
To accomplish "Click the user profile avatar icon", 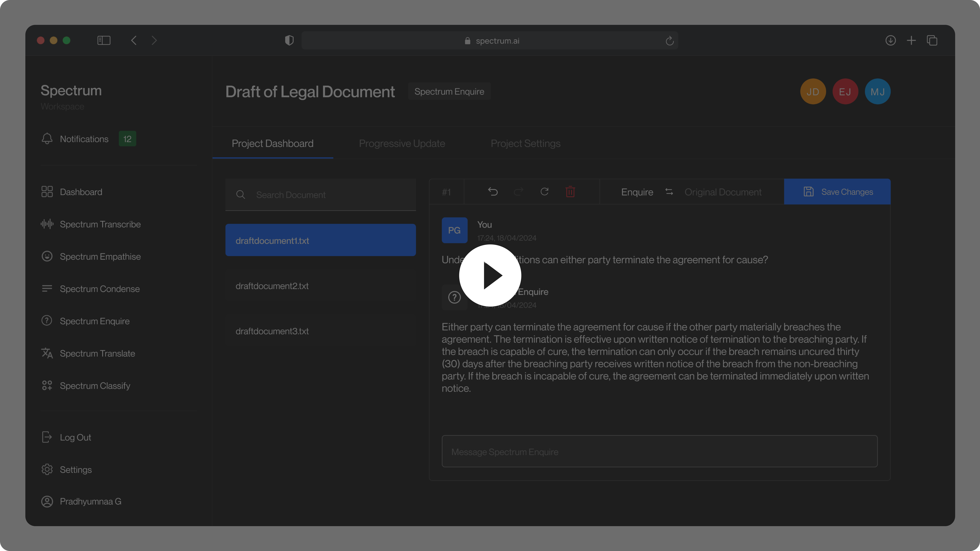I will pos(47,502).
